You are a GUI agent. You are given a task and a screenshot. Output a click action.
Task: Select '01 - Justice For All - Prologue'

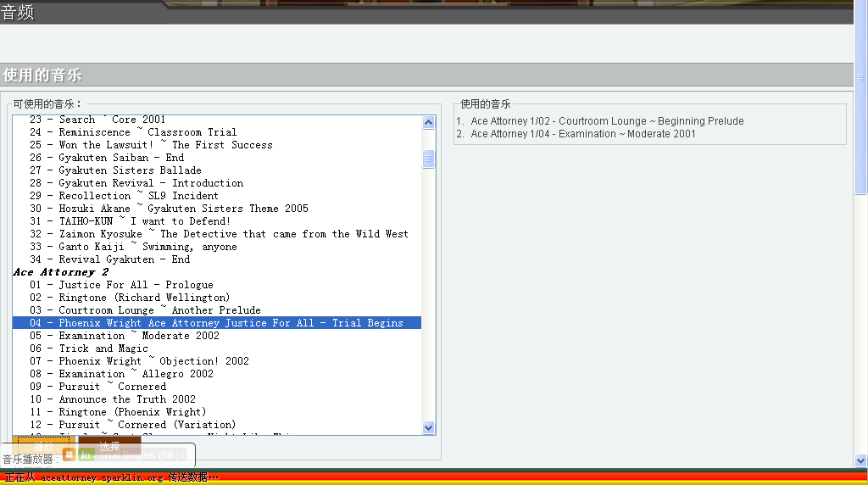tap(216, 285)
